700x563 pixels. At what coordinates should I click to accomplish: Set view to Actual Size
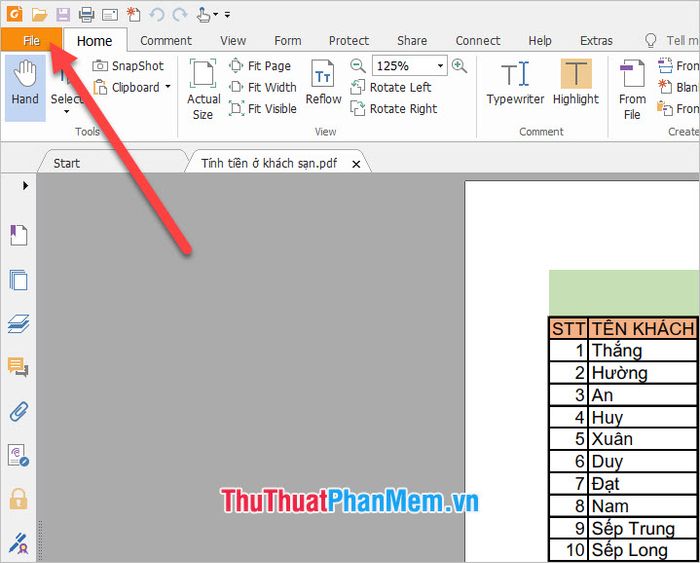203,89
